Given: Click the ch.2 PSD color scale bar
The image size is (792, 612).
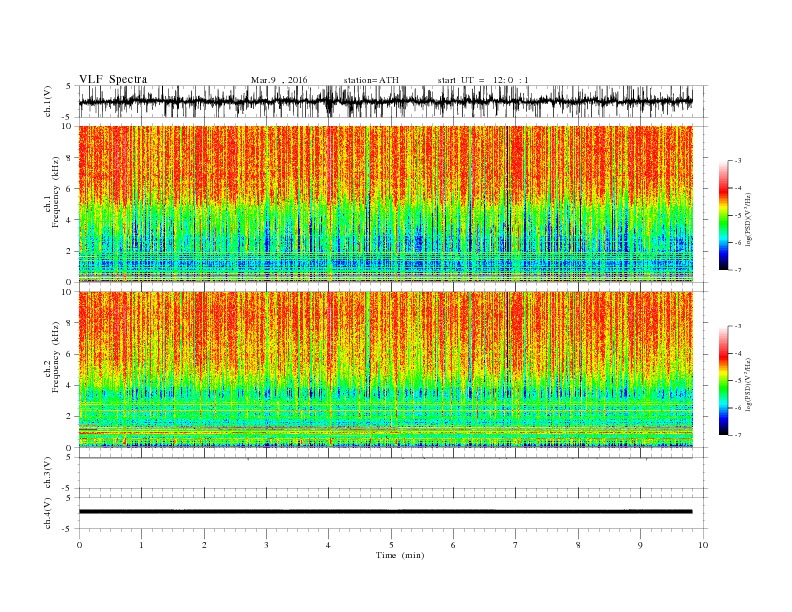Looking at the screenshot, I should coord(723,380).
